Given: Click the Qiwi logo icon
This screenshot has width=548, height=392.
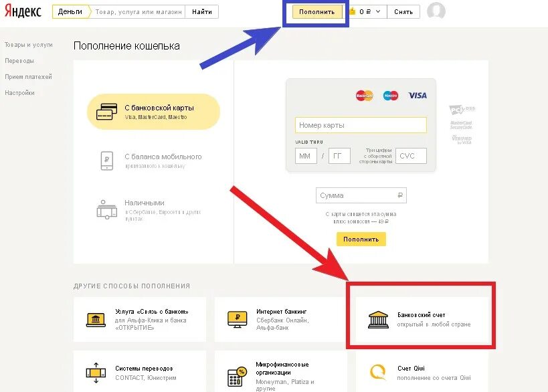Looking at the screenshot, I should point(378,372).
